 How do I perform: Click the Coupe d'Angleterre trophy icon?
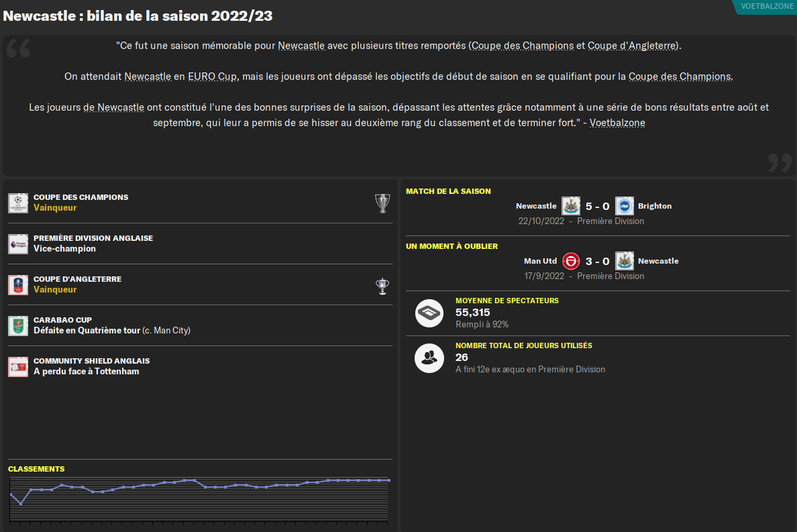click(382, 286)
